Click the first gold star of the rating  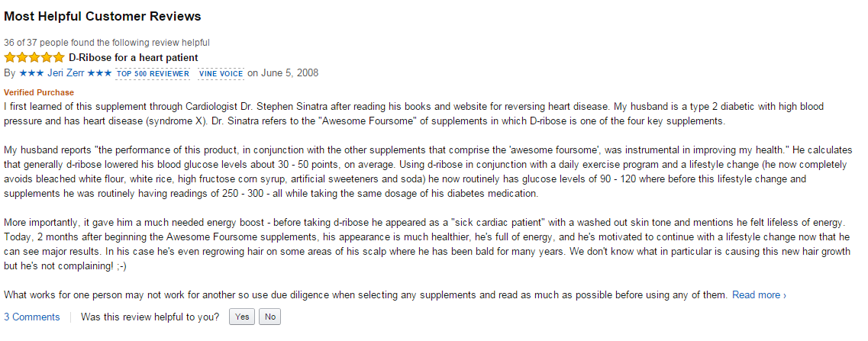pos(10,58)
